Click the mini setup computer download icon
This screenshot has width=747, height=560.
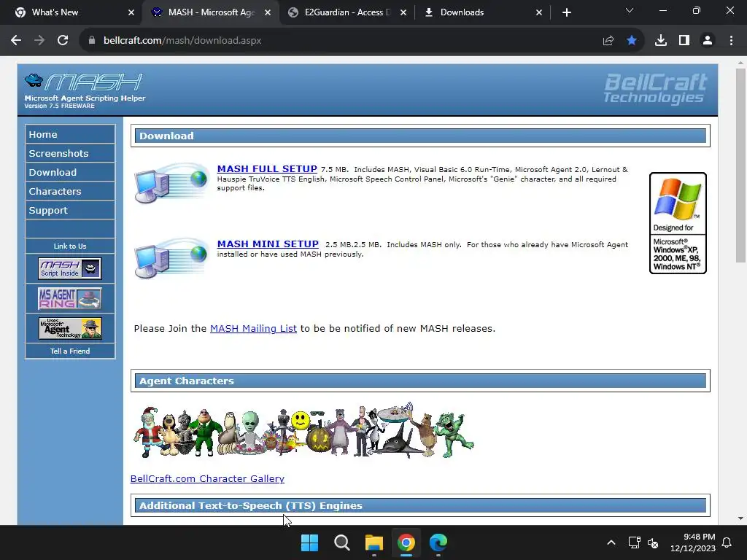(x=171, y=258)
